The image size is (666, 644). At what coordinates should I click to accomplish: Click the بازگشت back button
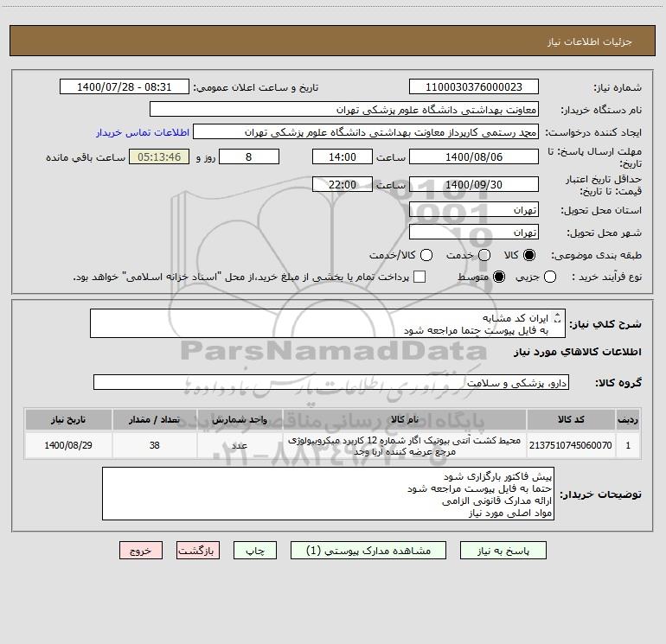[198, 551]
